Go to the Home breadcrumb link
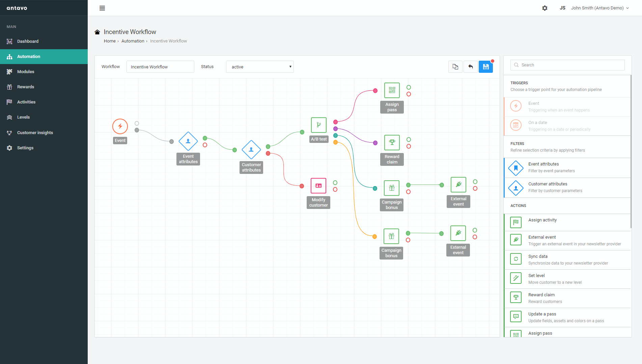 [110, 41]
